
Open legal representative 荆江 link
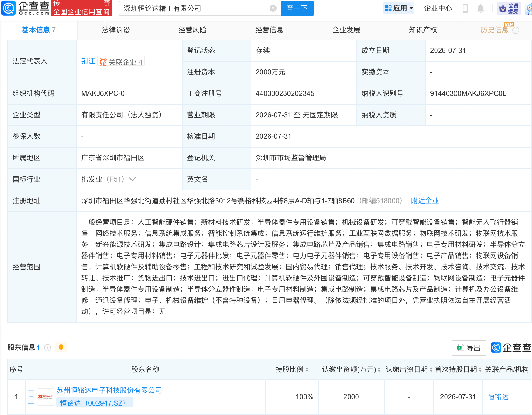pos(88,61)
